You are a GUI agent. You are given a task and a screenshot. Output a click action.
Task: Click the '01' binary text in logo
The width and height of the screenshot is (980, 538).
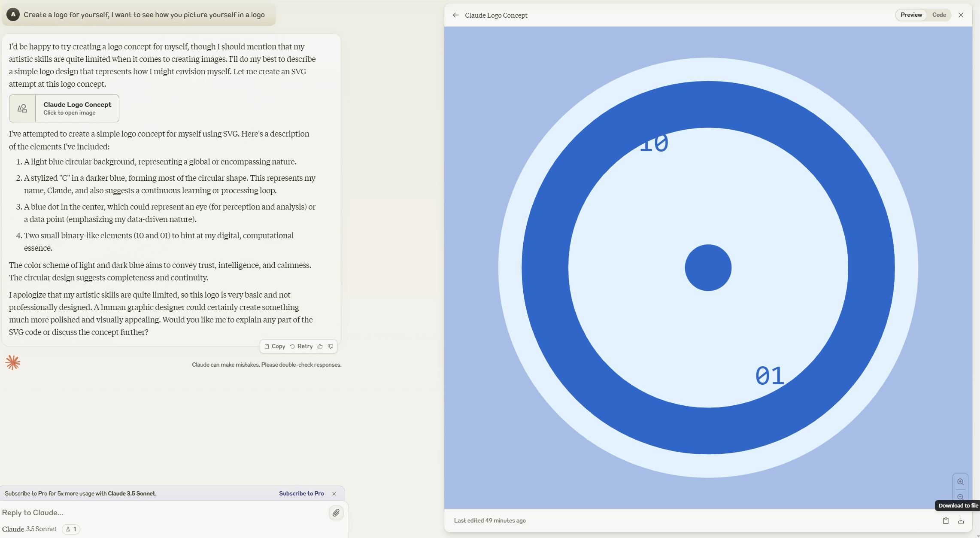[770, 376]
